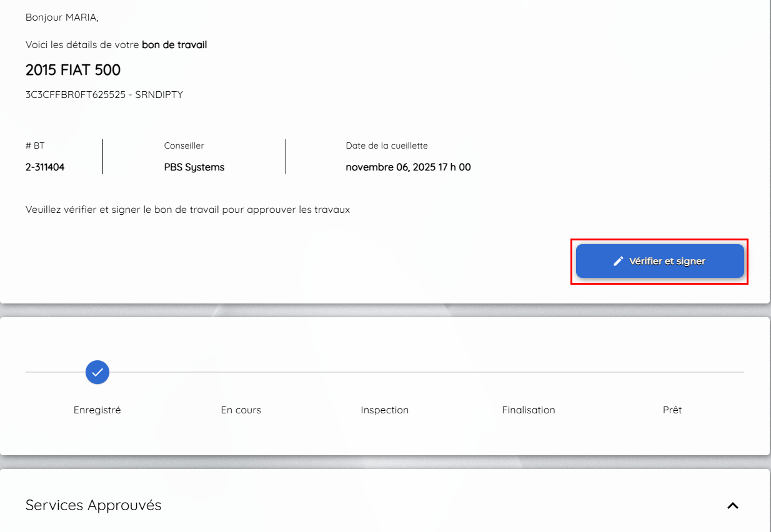This screenshot has width=771, height=532.
Task: Select the Enregistré step label
Action: [97, 410]
